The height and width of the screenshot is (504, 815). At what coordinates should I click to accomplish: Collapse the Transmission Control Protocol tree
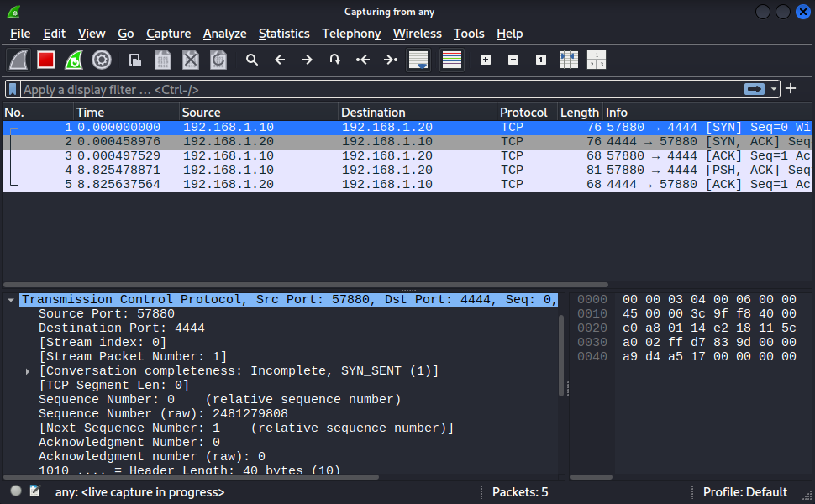pyautogui.click(x=10, y=300)
